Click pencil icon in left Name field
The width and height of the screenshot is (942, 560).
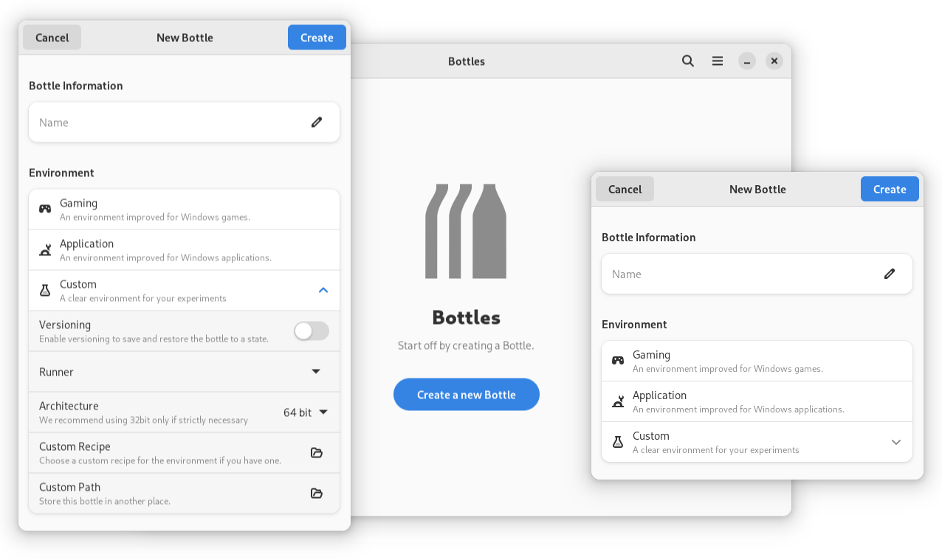317,122
